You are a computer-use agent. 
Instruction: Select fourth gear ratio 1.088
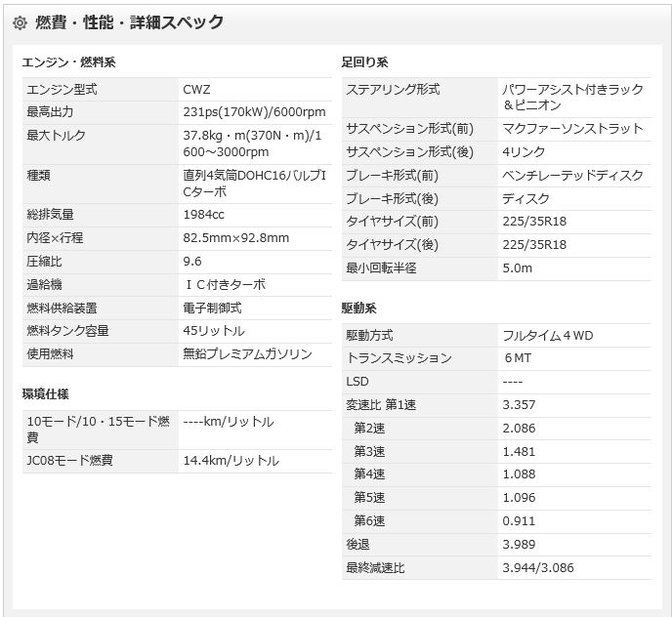[519, 474]
